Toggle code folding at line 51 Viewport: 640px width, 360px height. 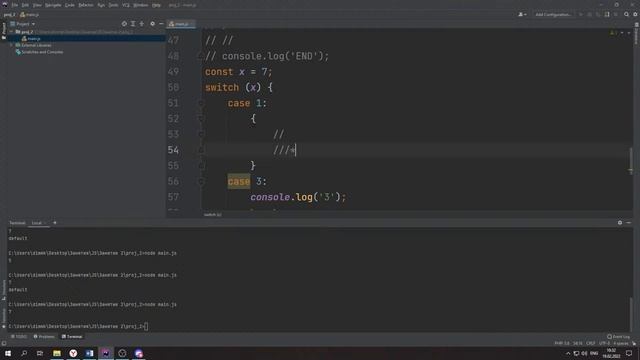click(201, 103)
